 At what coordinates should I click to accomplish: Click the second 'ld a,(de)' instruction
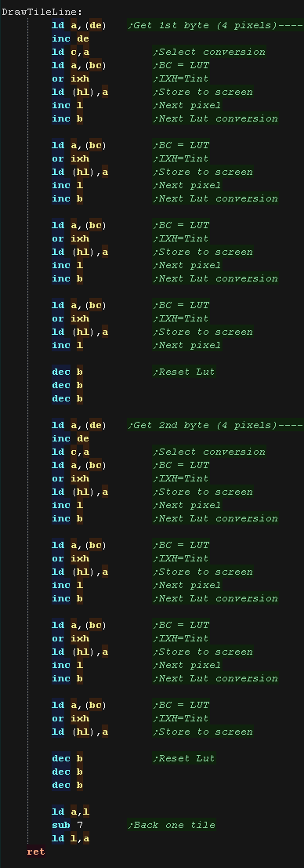coord(80,425)
